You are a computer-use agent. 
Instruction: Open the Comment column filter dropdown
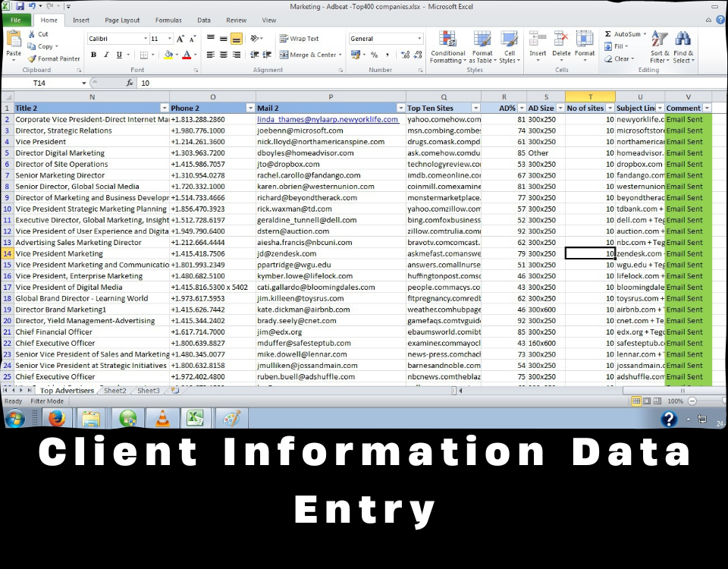pyautogui.click(x=707, y=108)
